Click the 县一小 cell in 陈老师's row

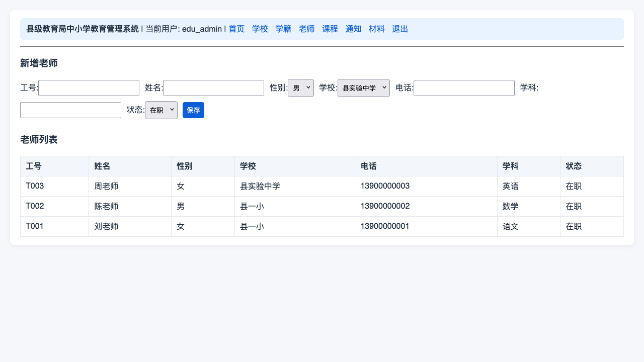[x=295, y=206]
